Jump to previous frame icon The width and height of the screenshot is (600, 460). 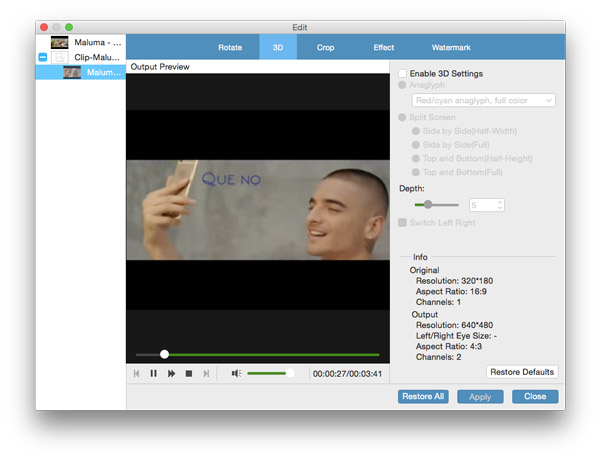(136, 373)
